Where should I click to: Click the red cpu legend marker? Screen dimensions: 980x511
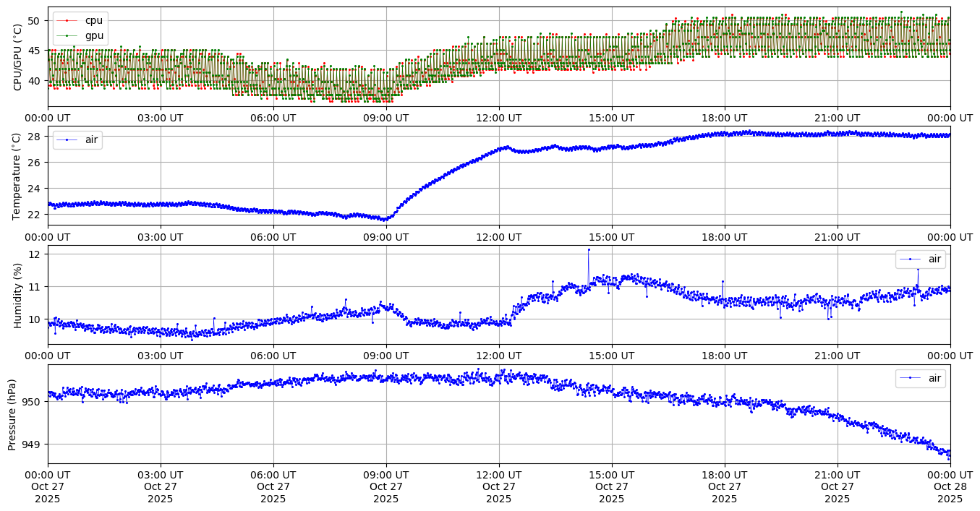coord(67,20)
